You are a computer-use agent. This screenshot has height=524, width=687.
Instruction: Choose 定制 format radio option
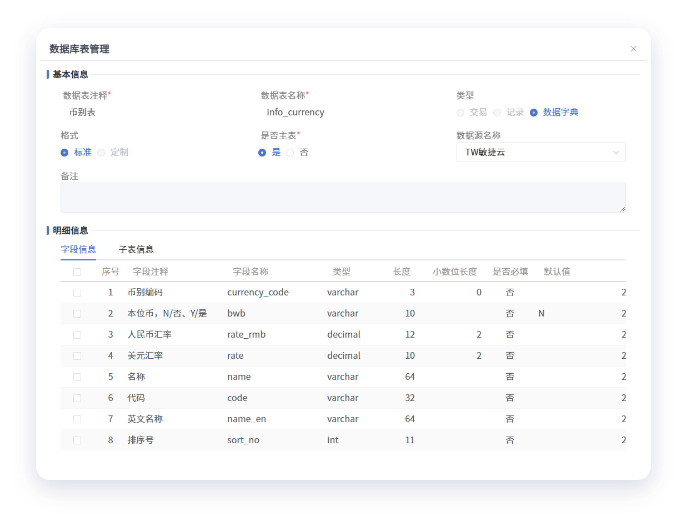[102, 152]
